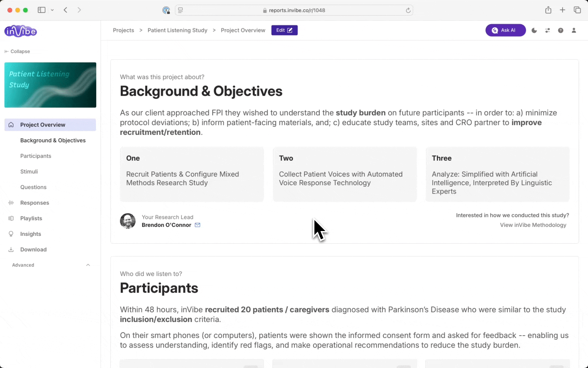Toggle the Advanced section chevron

(88, 265)
